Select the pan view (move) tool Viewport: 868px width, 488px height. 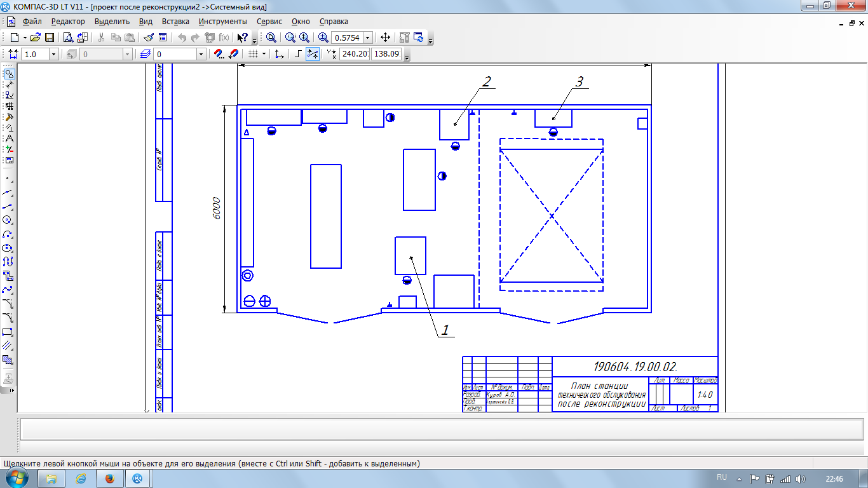(x=385, y=38)
